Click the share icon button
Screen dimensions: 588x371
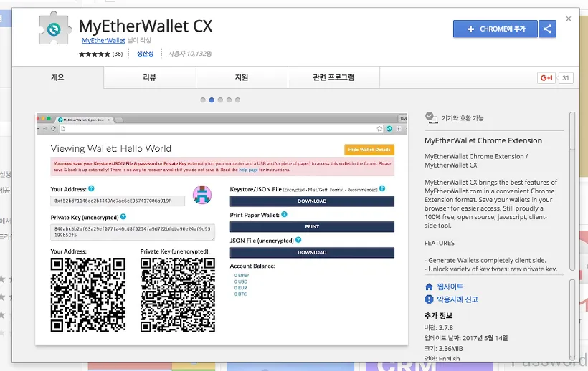click(x=547, y=29)
